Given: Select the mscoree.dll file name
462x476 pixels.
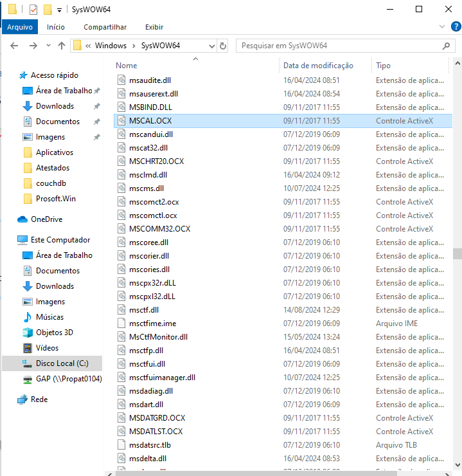Looking at the screenshot, I should [x=148, y=243].
